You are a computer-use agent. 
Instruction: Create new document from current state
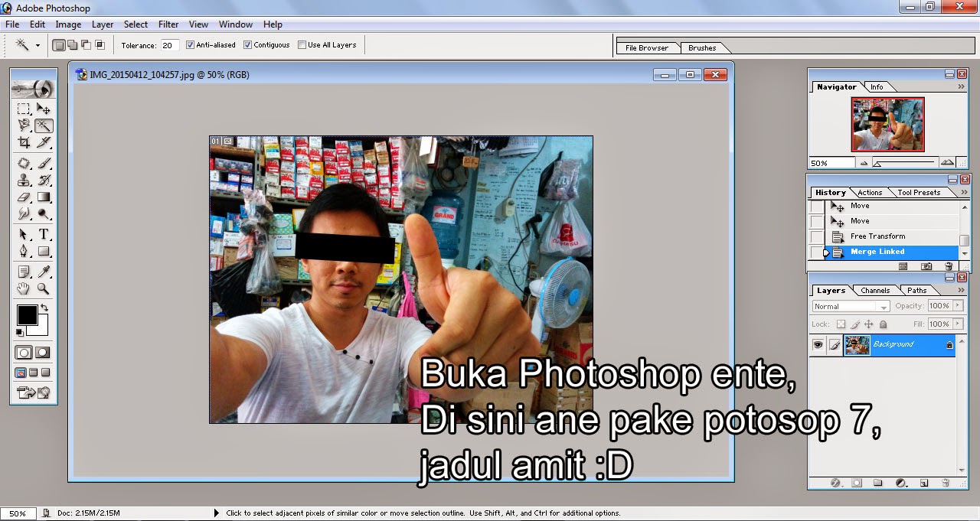903,266
